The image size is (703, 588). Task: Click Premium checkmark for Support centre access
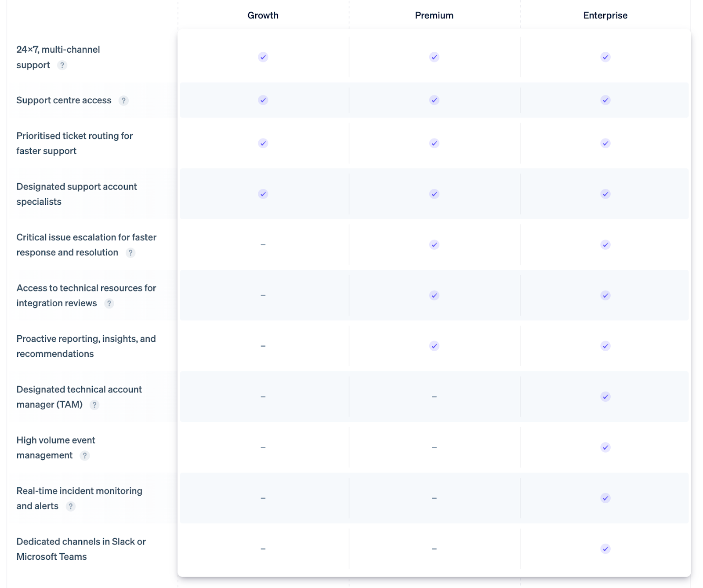pyautogui.click(x=434, y=100)
